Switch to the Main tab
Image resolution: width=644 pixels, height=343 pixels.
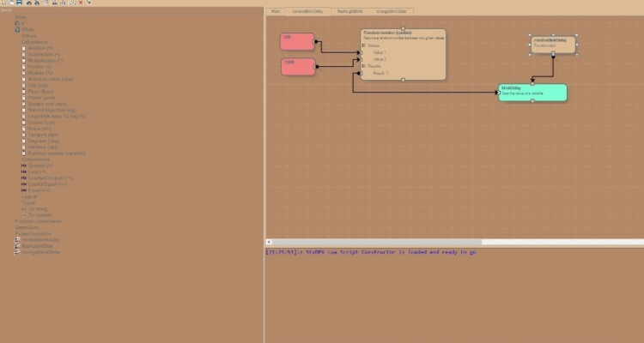(x=276, y=11)
